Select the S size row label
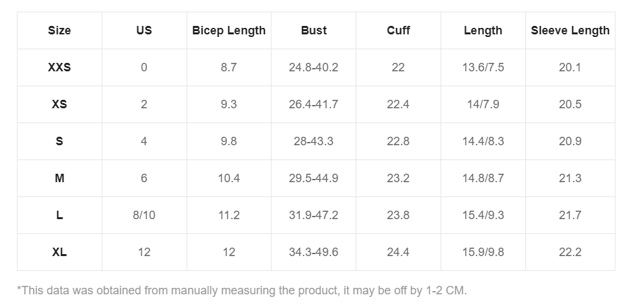The image size is (644, 306). click(x=59, y=141)
